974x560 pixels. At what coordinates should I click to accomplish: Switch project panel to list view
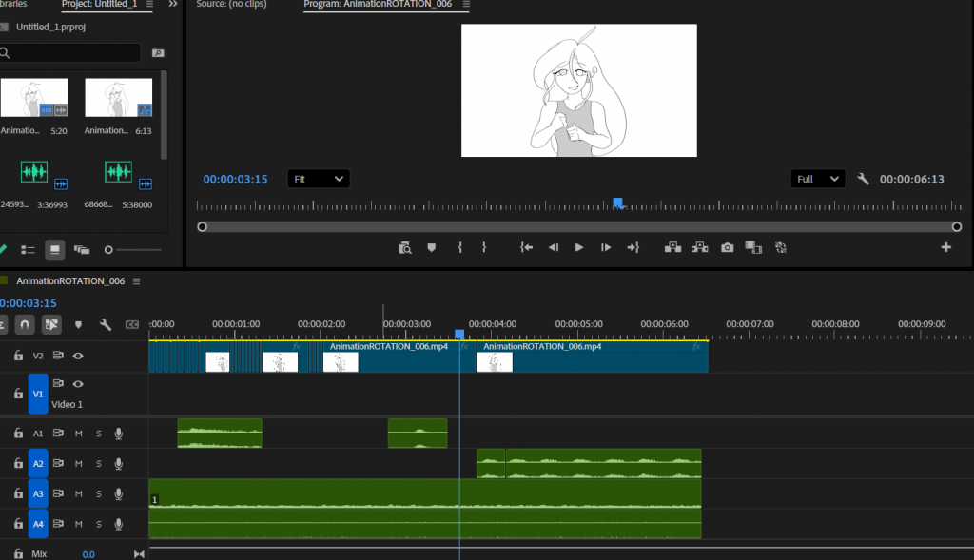pyautogui.click(x=29, y=250)
